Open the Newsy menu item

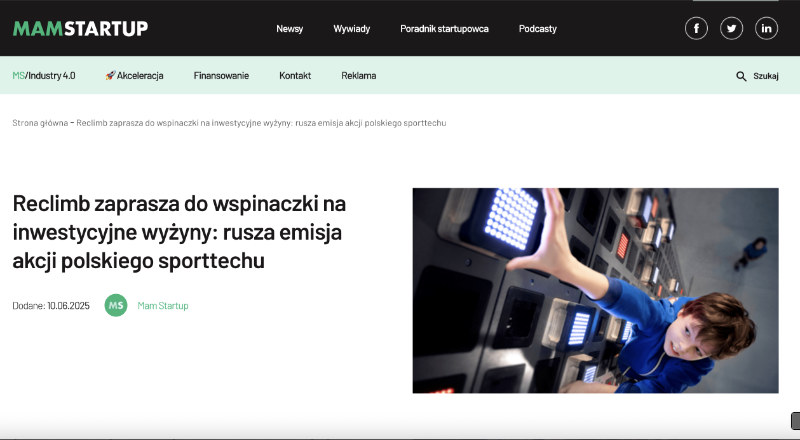289,29
